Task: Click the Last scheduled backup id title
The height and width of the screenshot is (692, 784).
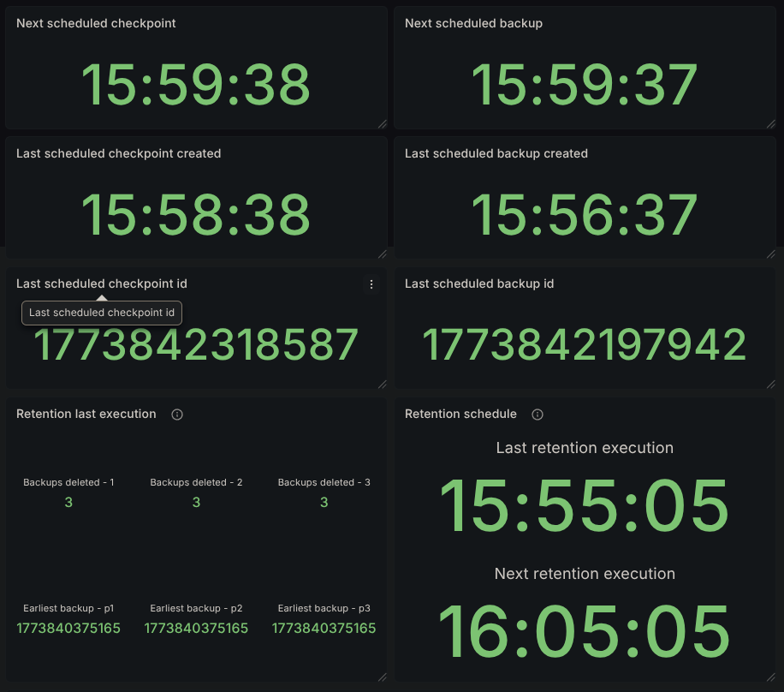Action: point(478,283)
